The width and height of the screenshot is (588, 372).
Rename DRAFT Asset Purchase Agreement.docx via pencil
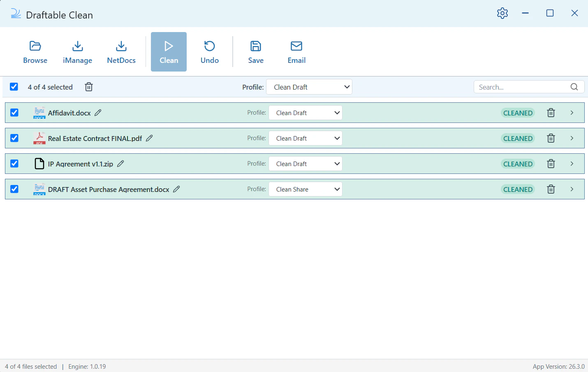coord(176,189)
